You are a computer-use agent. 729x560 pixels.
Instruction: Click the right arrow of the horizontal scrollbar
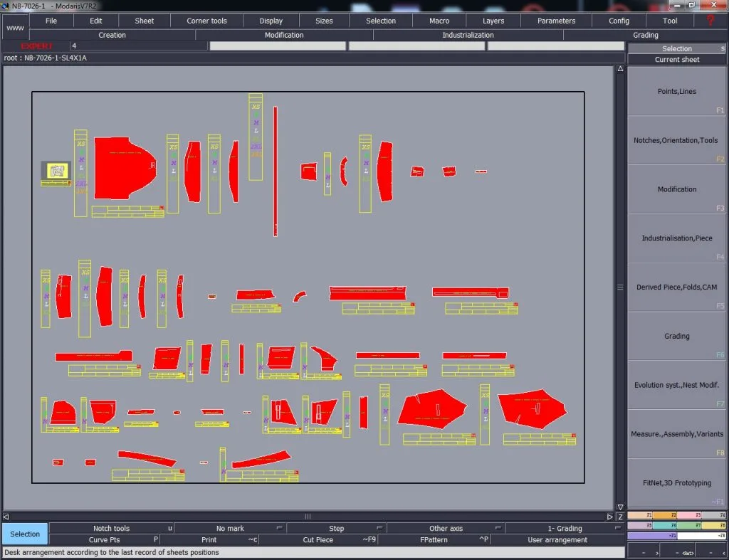610,517
